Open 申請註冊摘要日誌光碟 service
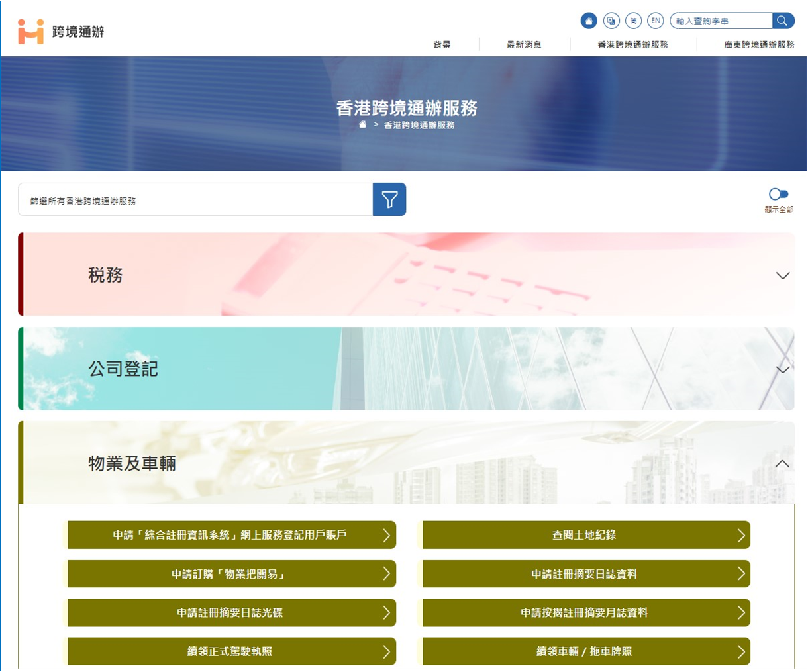 (x=232, y=613)
